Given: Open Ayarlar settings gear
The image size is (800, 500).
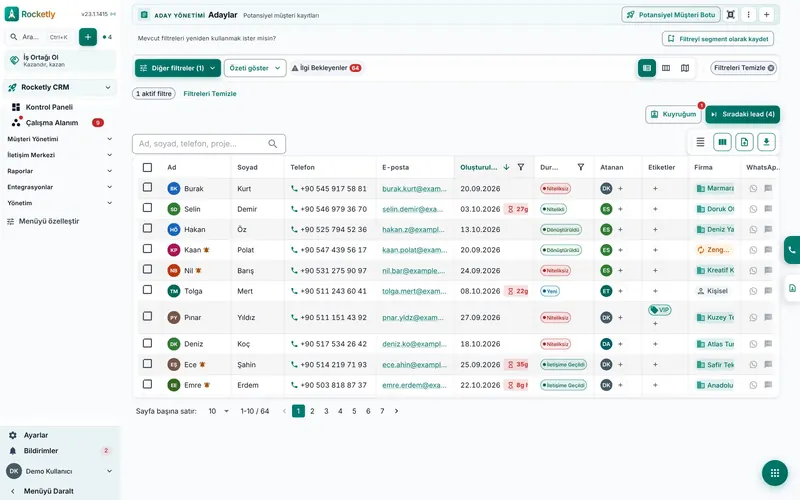Looking at the screenshot, I should click(x=13, y=435).
